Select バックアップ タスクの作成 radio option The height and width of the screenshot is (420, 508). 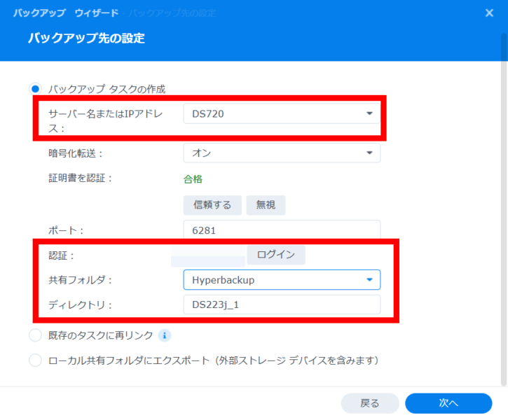click(36, 89)
